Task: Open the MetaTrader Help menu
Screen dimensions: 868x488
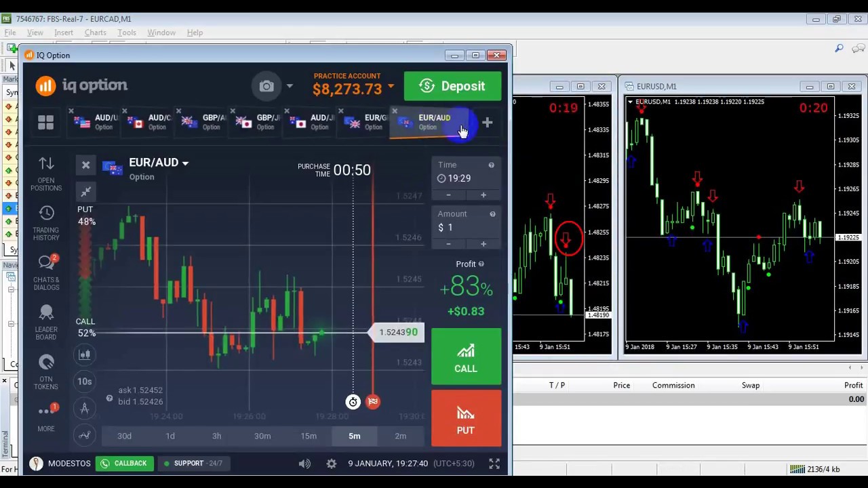Action: [x=195, y=33]
